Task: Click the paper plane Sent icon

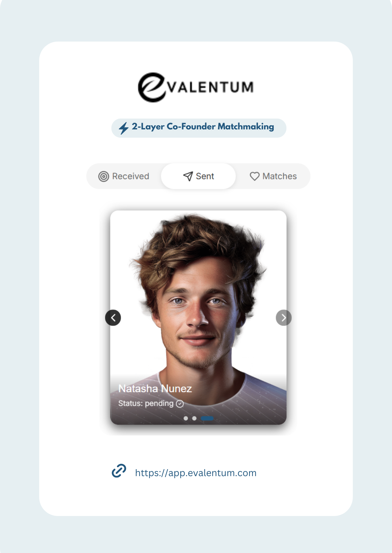Action: click(x=188, y=176)
